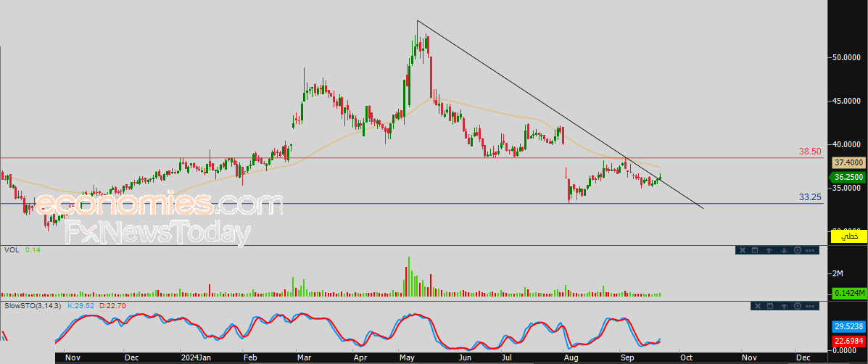Click the 33.25 support level label
This screenshot has width=868, height=364.
point(810,197)
